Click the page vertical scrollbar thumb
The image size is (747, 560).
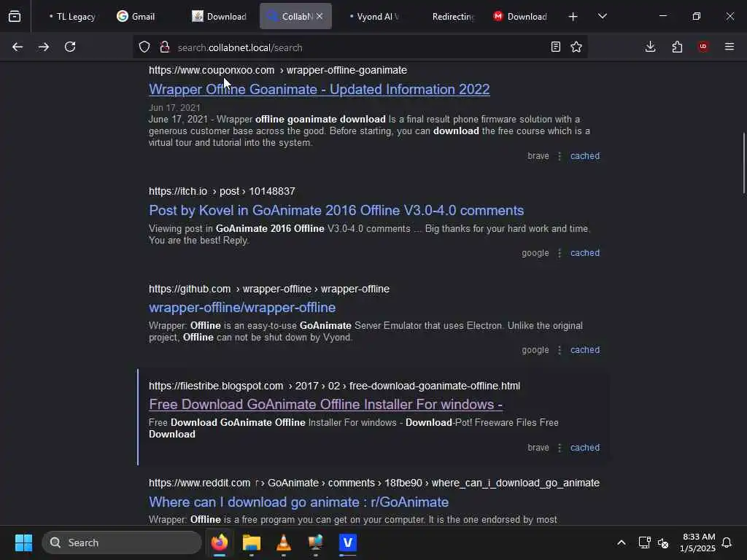click(x=743, y=163)
